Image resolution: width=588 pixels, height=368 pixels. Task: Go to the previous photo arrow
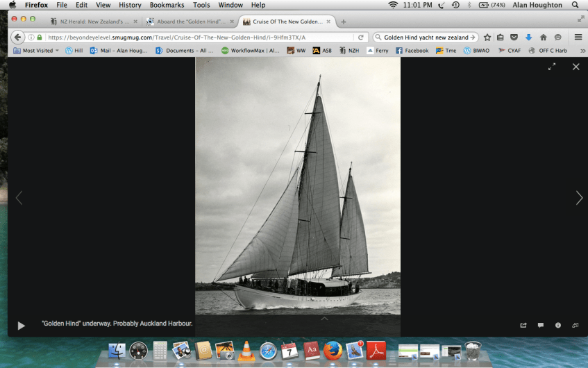click(19, 198)
